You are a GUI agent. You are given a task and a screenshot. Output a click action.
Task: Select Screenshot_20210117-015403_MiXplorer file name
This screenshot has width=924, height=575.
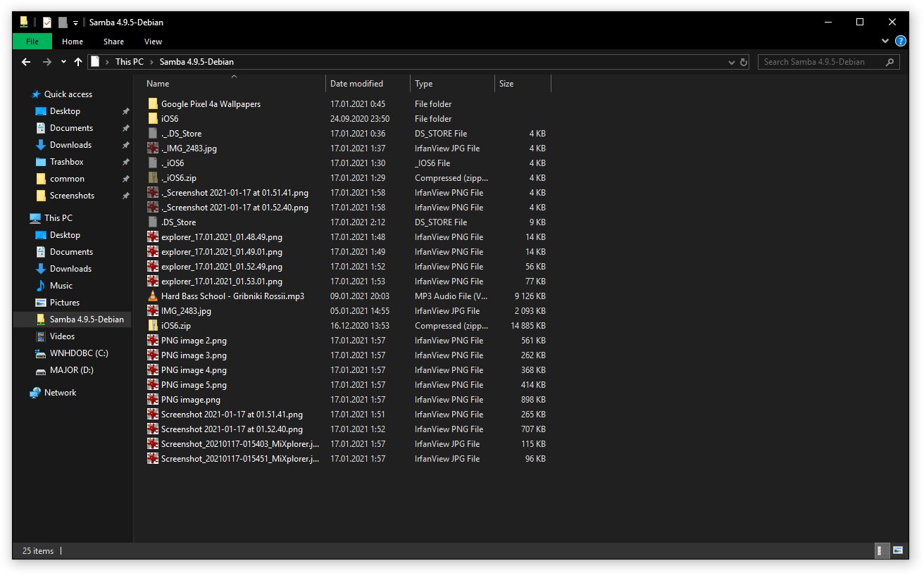[x=240, y=444]
